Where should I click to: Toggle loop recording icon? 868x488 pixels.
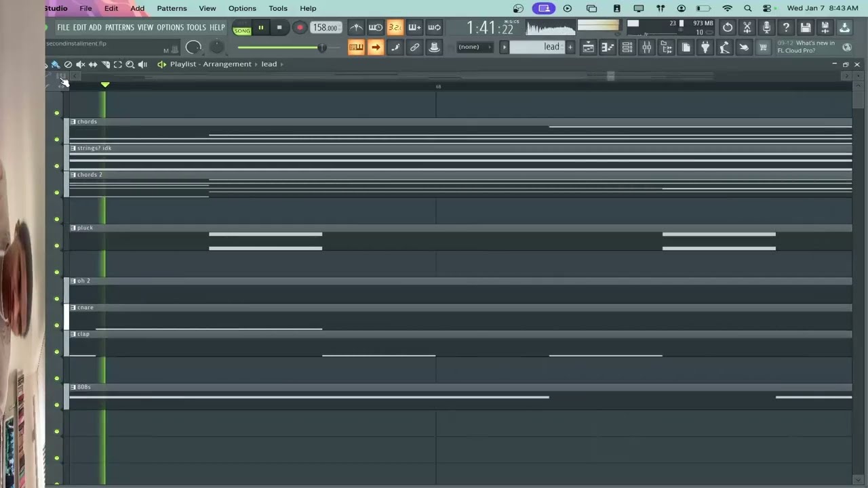pos(434,28)
